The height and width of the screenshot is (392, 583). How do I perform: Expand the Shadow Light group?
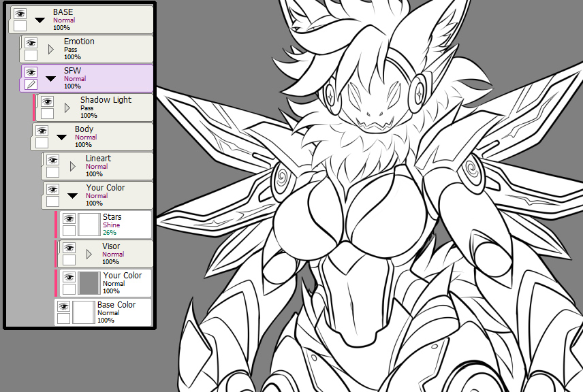67,108
